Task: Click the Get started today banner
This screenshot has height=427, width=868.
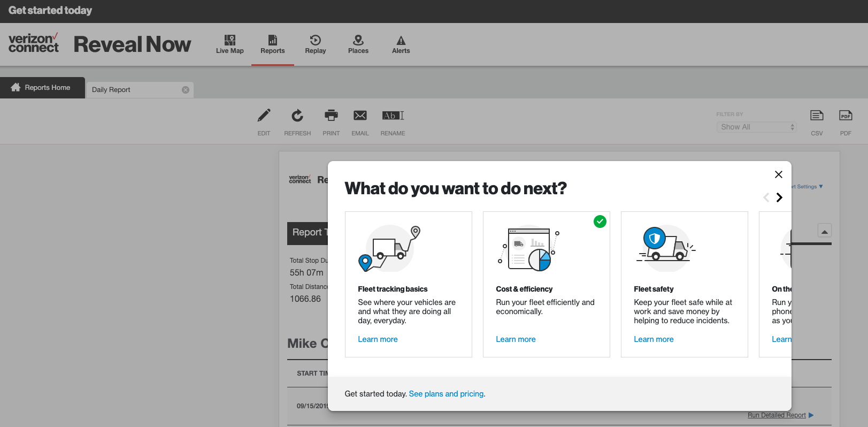Action: (x=50, y=10)
